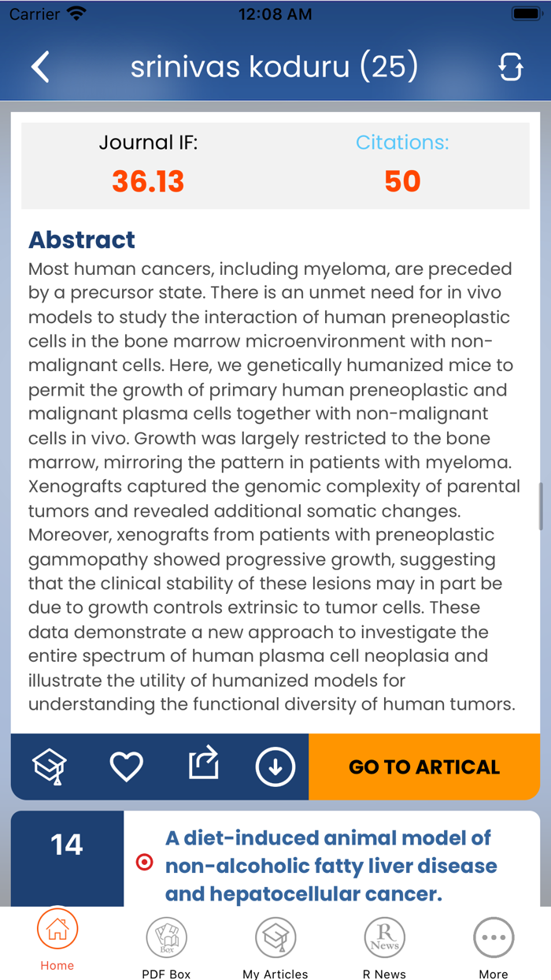Tap the article number badge 14

point(67,843)
